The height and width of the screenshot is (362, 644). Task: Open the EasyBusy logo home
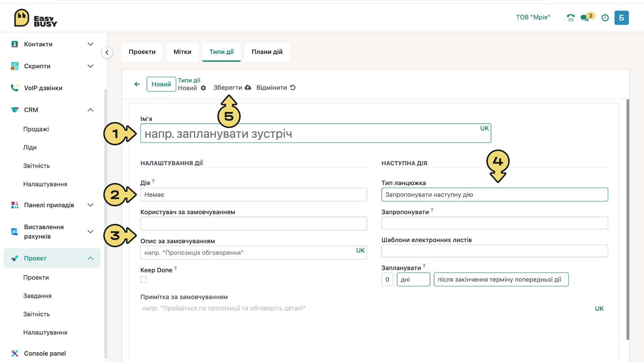coord(36,18)
